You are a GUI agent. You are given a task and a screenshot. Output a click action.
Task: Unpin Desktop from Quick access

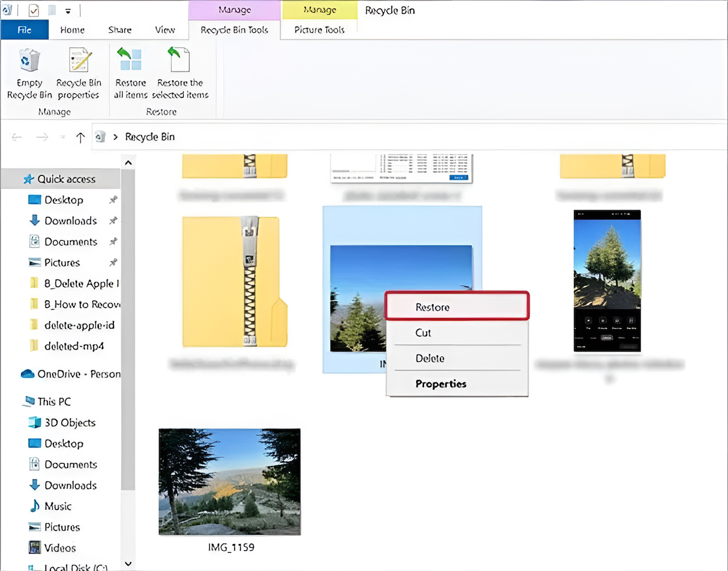pos(112,200)
